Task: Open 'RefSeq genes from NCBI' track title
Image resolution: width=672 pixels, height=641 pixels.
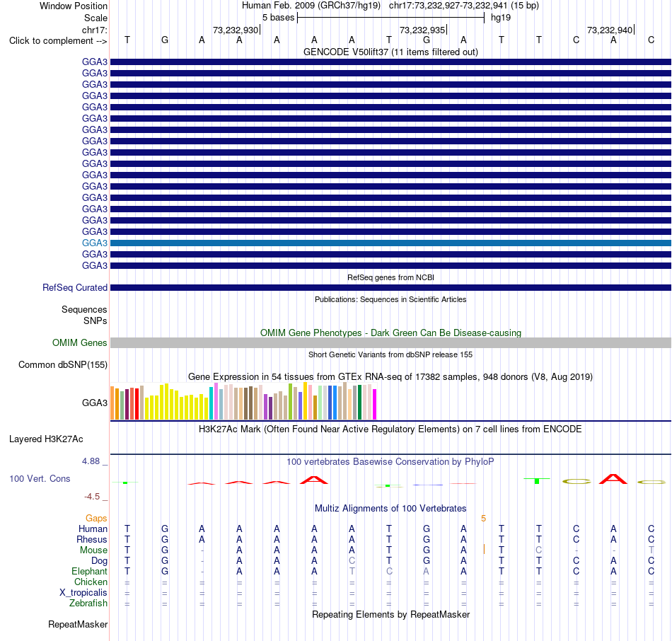Action: coord(390,277)
